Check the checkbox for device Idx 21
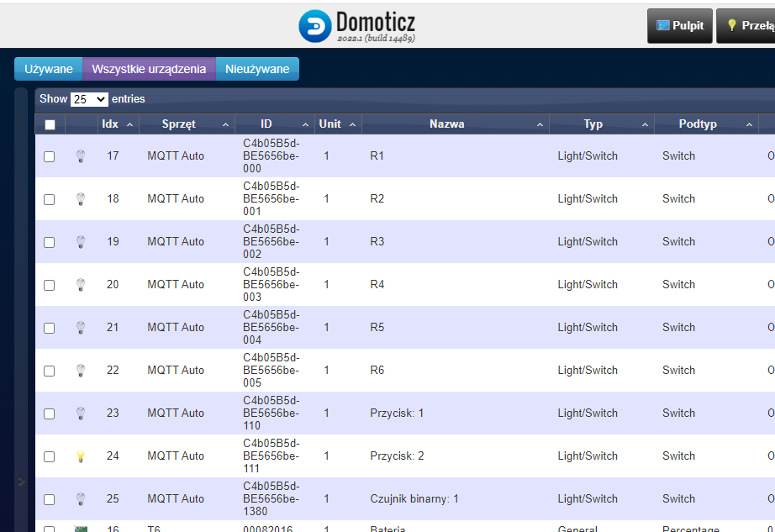This screenshot has width=775, height=532. pyautogui.click(x=49, y=328)
